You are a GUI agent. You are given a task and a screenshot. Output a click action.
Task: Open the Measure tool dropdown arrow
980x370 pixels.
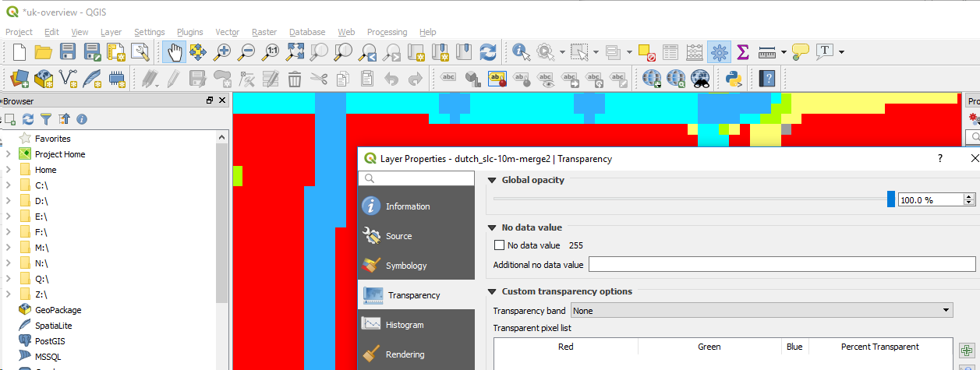[x=784, y=52]
